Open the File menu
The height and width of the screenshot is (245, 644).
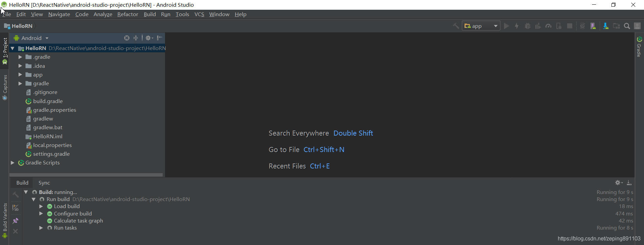[6, 14]
